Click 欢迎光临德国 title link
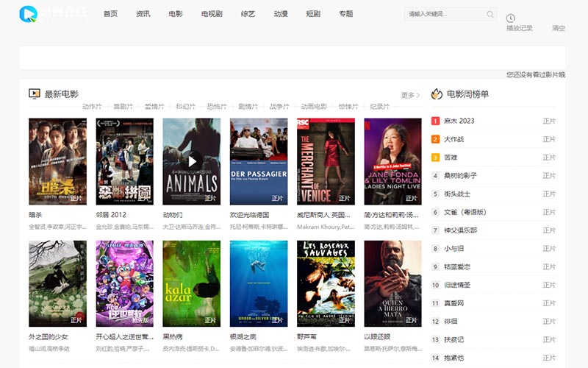 coord(249,215)
